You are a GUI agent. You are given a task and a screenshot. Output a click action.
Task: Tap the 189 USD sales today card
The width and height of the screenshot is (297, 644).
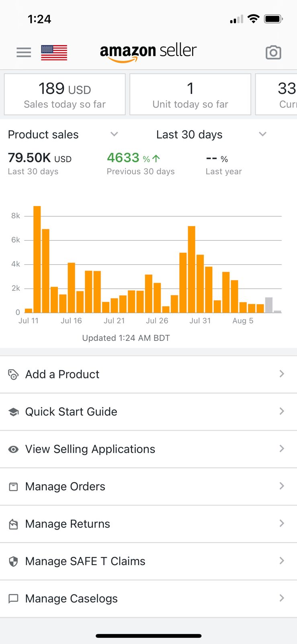point(65,95)
